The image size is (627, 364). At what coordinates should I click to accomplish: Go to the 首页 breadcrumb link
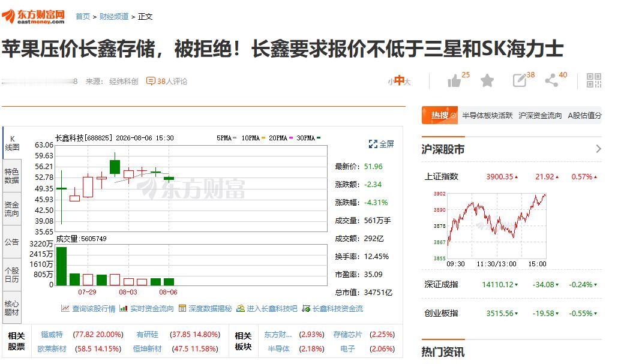(x=83, y=16)
